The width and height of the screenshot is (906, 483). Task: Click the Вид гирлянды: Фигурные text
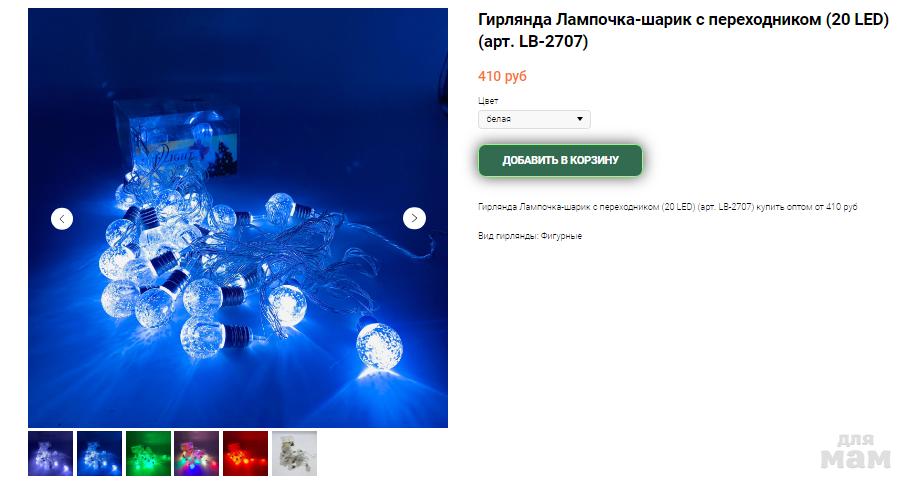point(530,236)
